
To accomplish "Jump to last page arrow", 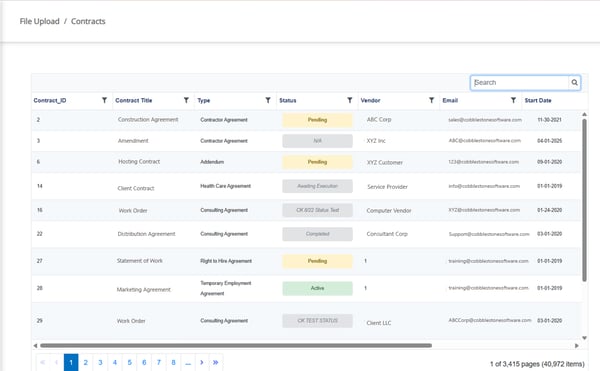I will point(216,362).
